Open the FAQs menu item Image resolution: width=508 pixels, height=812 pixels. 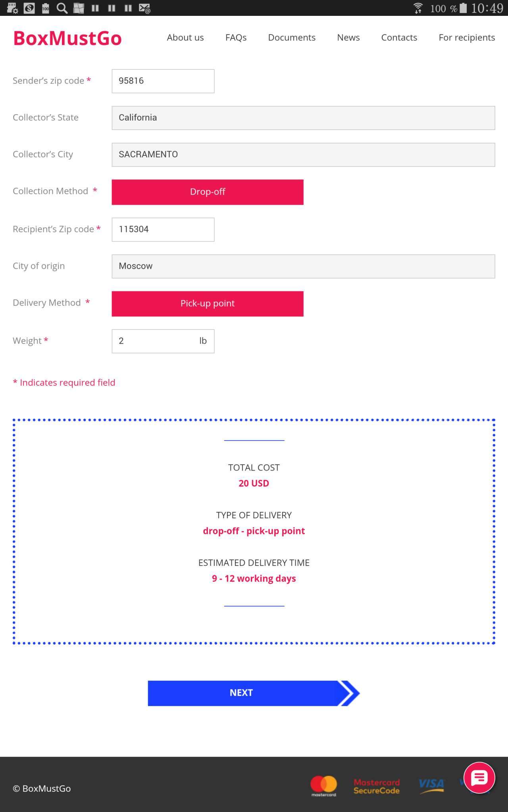pyautogui.click(x=236, y=38)
